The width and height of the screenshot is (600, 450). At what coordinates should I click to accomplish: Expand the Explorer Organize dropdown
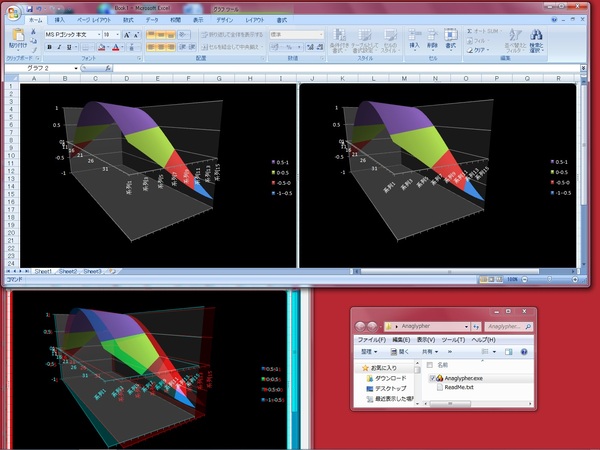[x=368, y=352]
